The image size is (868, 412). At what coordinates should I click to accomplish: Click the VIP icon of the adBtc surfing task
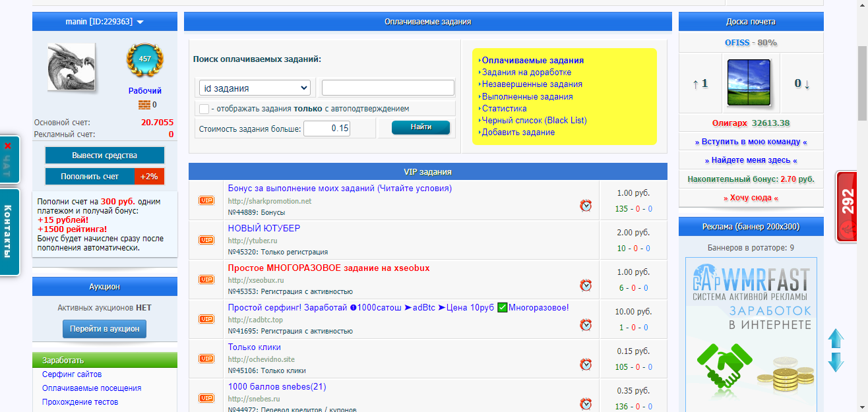(206, 319)
